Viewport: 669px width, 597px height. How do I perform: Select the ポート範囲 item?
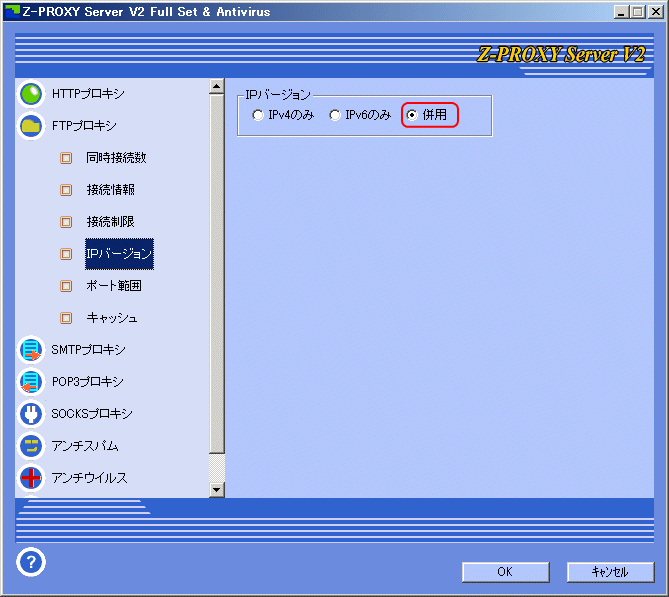coord(113,286)
